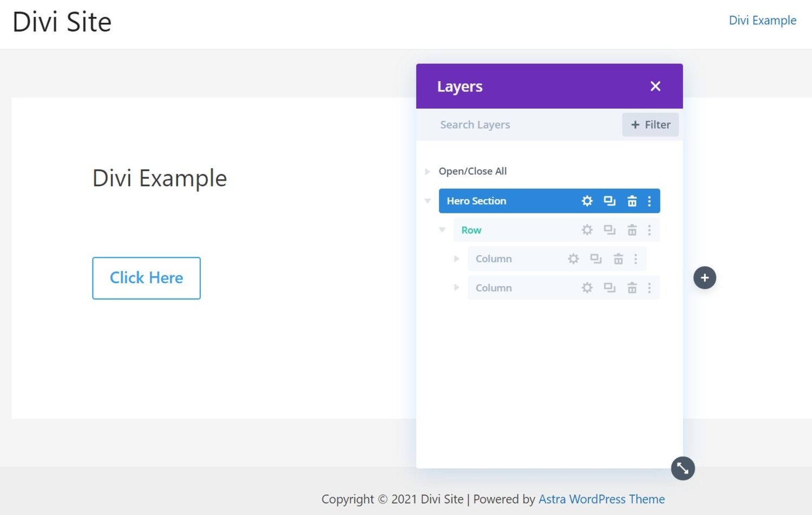Click the Click Here button
The image size is (812, 515).
[x=146, y=278]
